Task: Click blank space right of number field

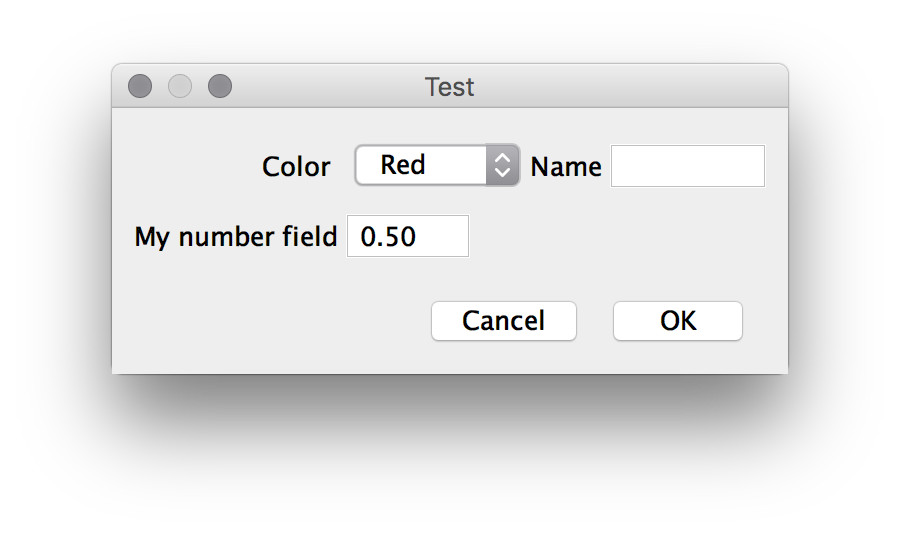Action: click(620, 237)
